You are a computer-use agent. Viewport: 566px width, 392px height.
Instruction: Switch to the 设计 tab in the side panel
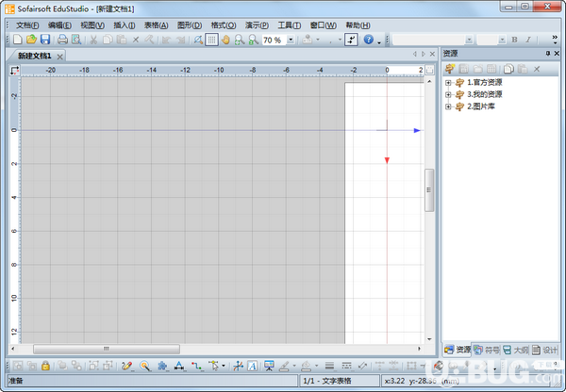click(544, 350)
